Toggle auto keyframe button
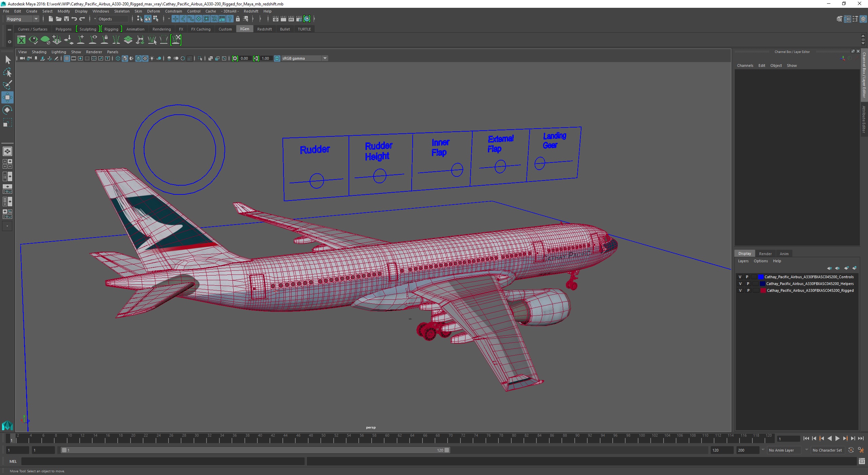Viewport: 868px width, 475px height. coord(851,450)
